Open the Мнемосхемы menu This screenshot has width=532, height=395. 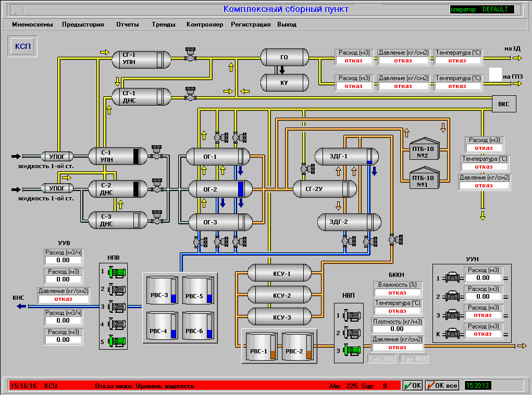[32, 24]
